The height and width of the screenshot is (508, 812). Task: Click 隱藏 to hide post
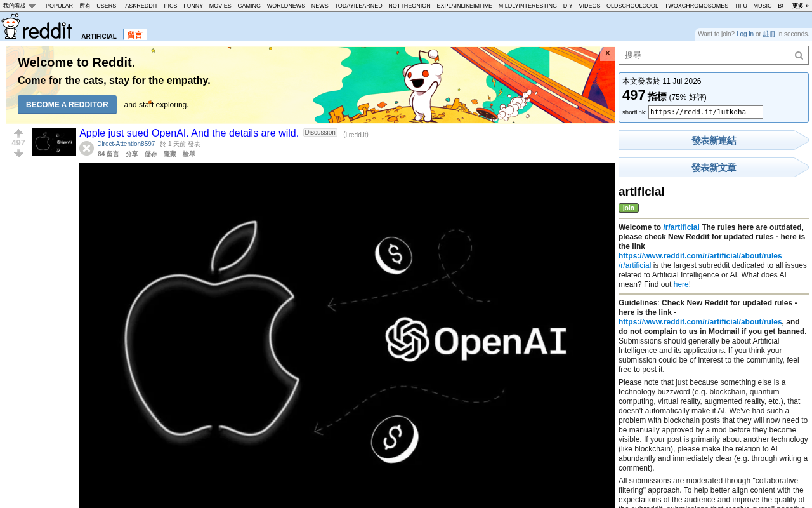(170, 154)
